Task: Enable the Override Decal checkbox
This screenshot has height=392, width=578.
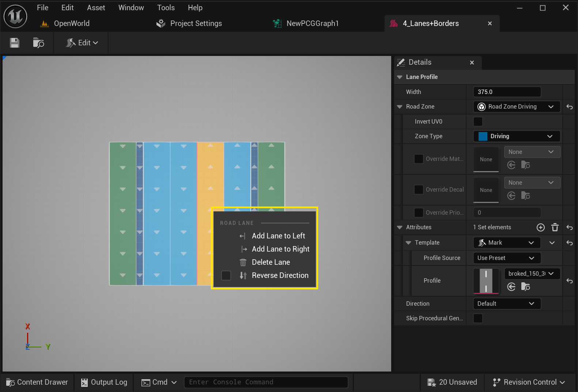Action: (x=419, y=189)
